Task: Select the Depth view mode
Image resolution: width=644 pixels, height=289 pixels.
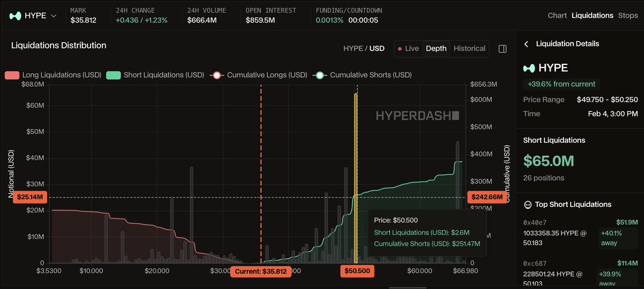Action: pyautogui.click(x=436, y=48)
